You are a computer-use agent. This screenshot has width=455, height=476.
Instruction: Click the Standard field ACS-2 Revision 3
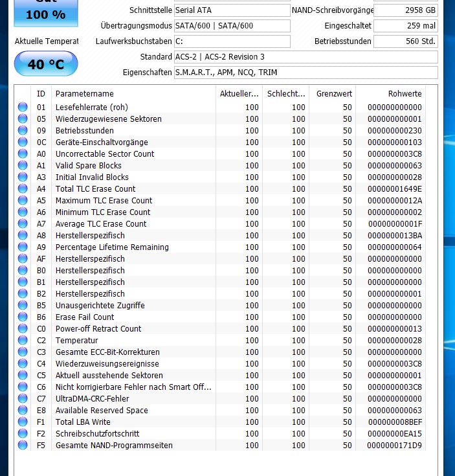(x=305, y=57)
